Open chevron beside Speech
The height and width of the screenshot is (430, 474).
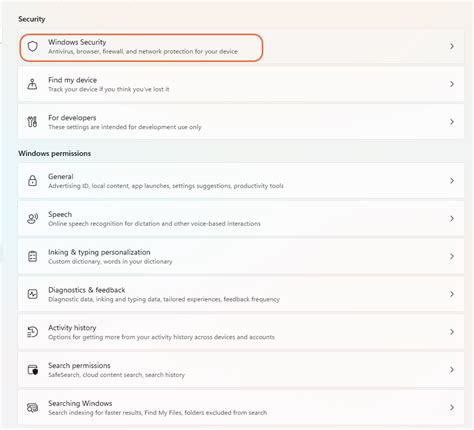(452, 218)
